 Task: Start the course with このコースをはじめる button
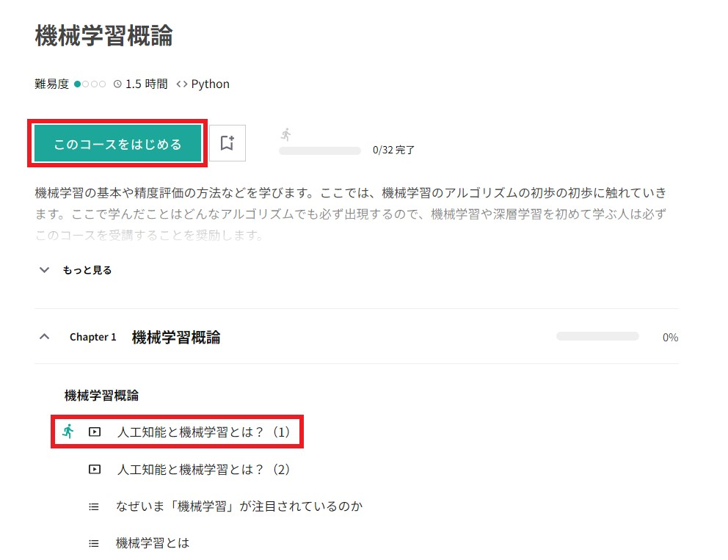[117, 143]
